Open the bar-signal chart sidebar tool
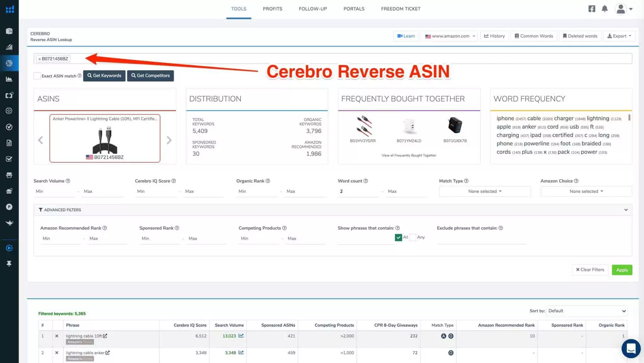The height and width of the screenshot is (363, 644). click(x=9, y=47)
